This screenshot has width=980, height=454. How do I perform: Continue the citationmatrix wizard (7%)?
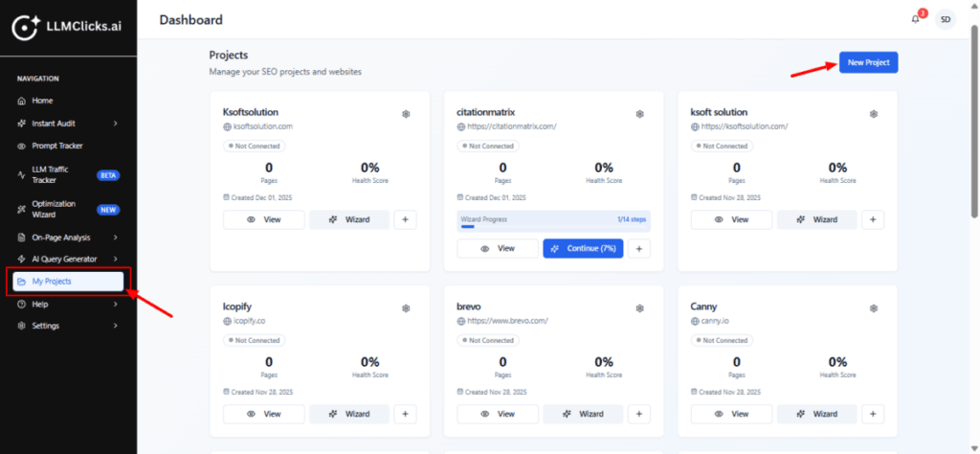coord(583,248)
